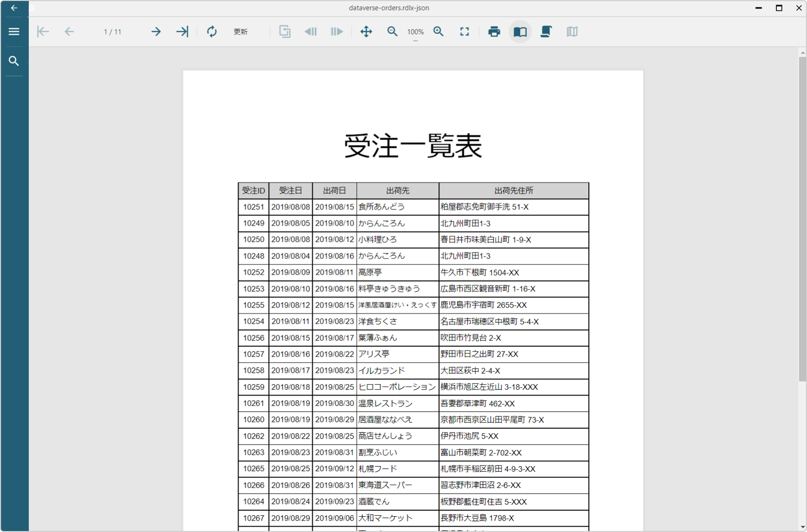Click the 商店せんしょう cell
Viewport: 807px width, 532px height.
click(x=398, y=436)
